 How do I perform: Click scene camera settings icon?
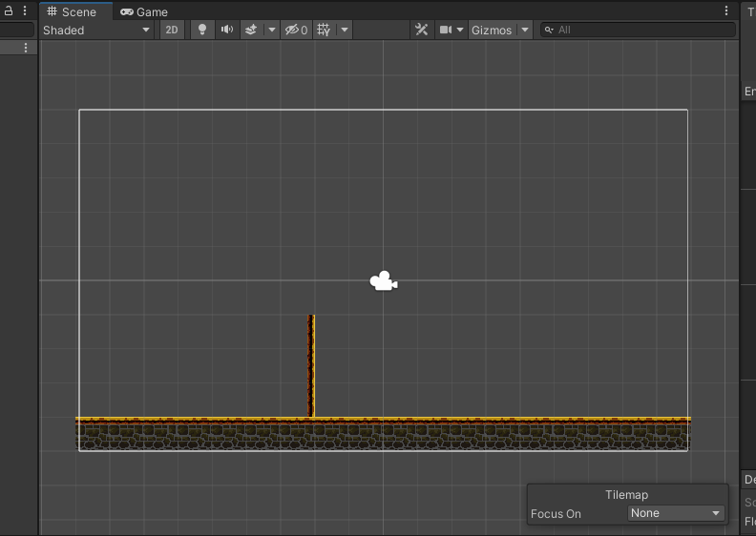[x=446, y=30]
